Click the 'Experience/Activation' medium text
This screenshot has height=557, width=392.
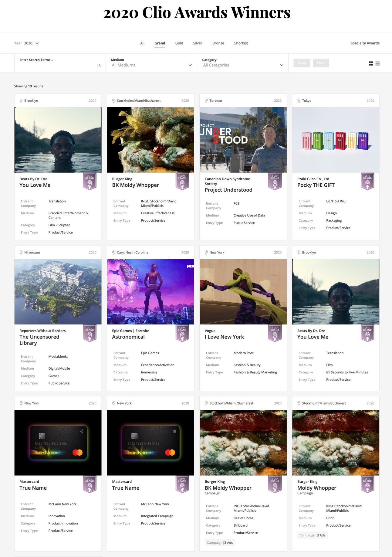[x=157, y=365]
